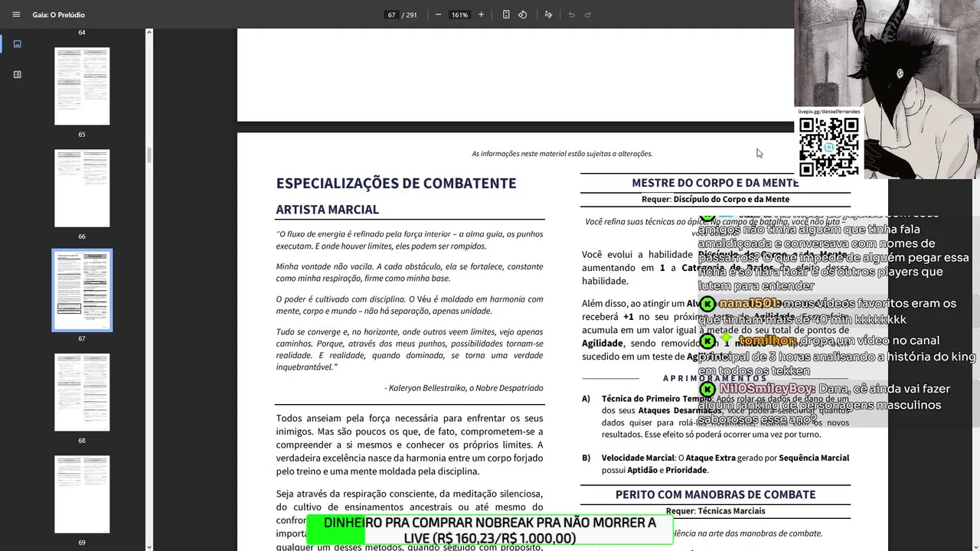Viewport: 980px width, 551px height.
Task: Click the NobreBreak donation goal progress bar
Action: [489, 530]
